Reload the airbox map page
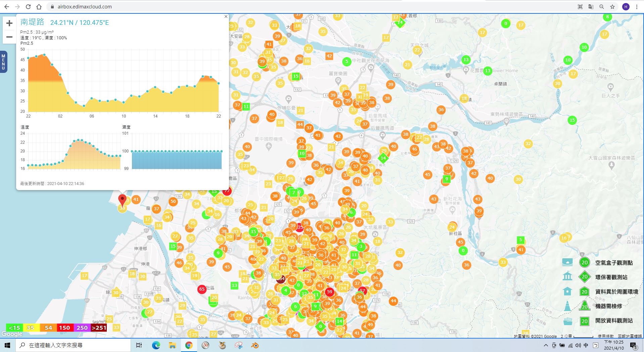The width and height of the screenshot is (644, 352). (x=28, y=7)
